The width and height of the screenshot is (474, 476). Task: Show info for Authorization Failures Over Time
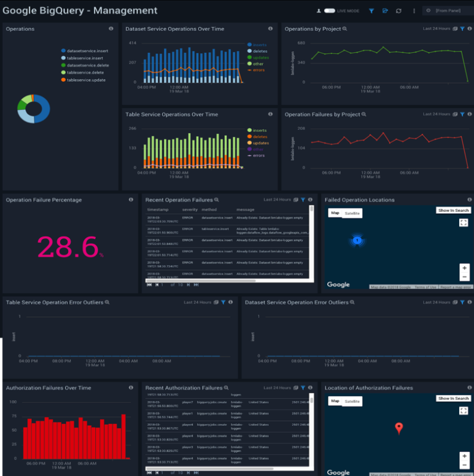point(131,388)
